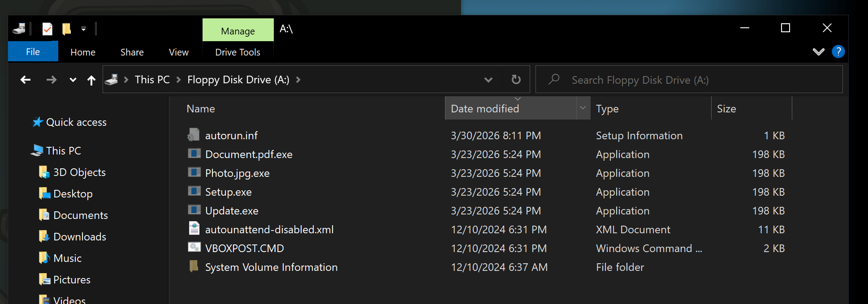868x304 pixels.
Task: Sort files by the Name column header
Action: tap(201, 109)
